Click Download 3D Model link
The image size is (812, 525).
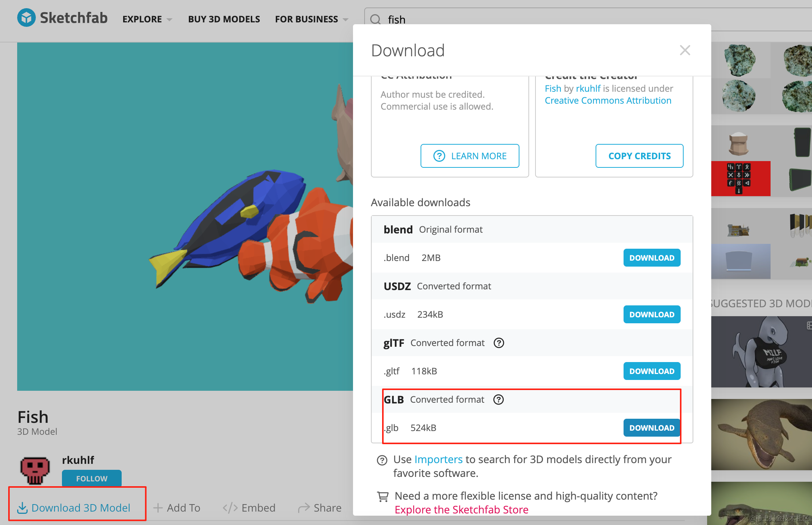click(74, 508)
